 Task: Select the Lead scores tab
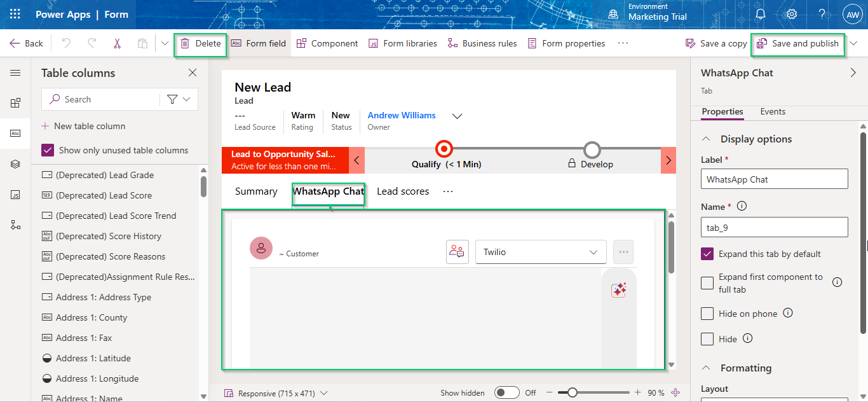tap(403, 191)
